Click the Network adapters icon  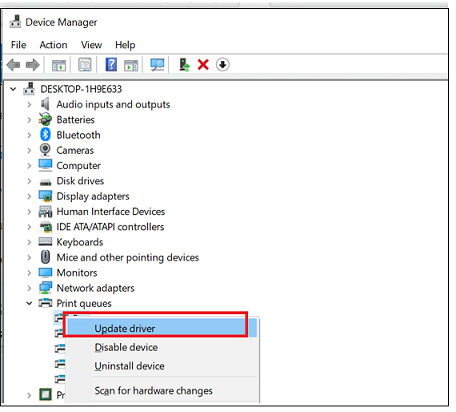coord(45,288)
